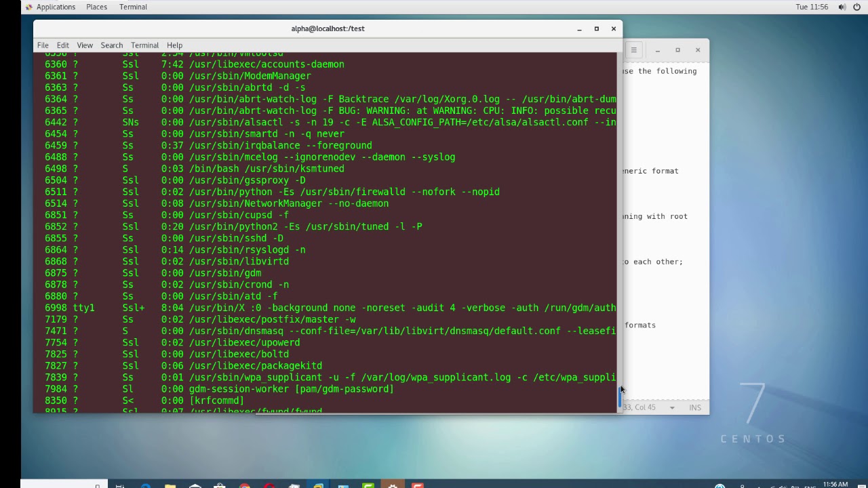Click the /usr/sbin/mcelog line

(250, 157)
